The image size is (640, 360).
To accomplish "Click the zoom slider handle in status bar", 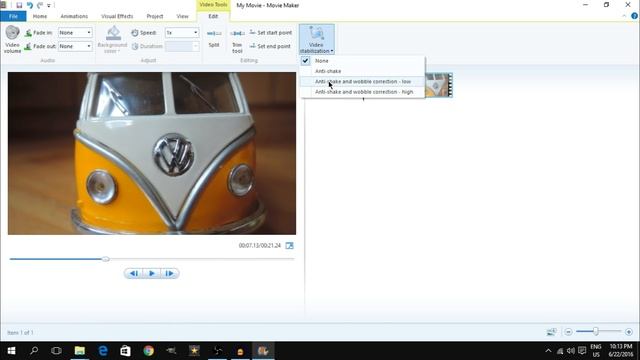I will [596, 331].
